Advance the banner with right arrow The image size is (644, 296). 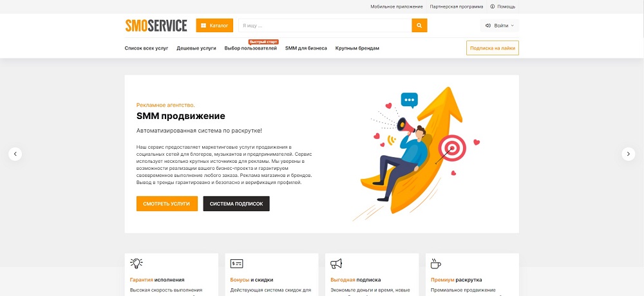click(629, 154)
